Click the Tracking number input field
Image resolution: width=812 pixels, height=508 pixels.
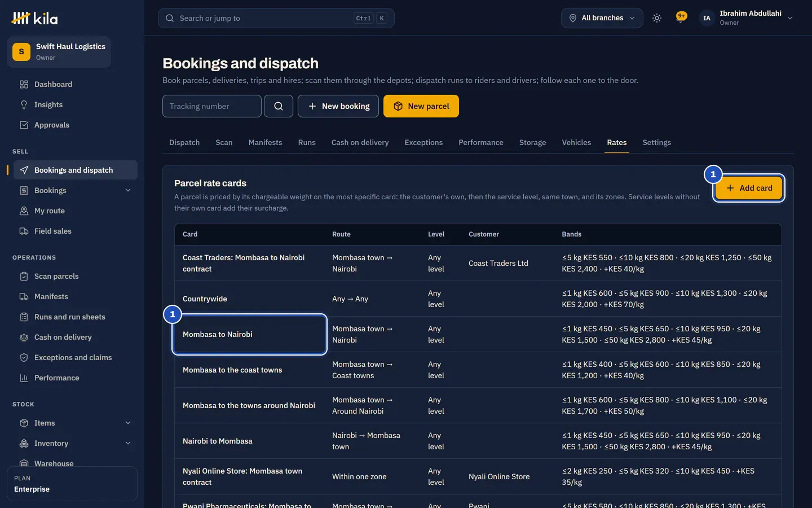212,106
